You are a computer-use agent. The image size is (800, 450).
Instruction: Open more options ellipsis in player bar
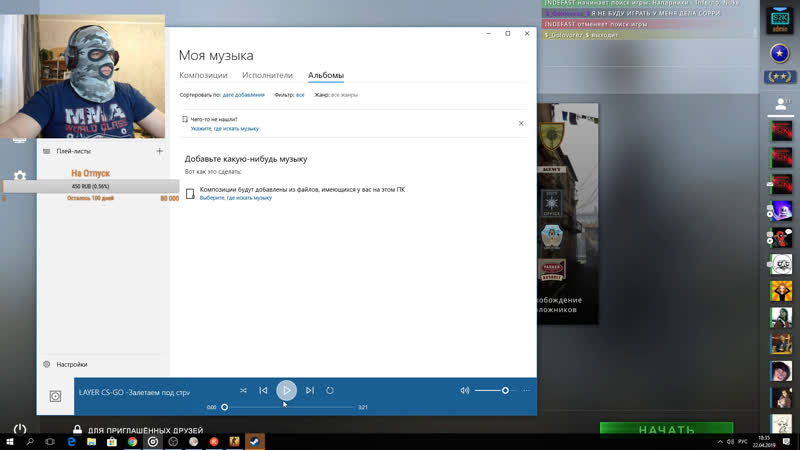click(x=526, y=390)
